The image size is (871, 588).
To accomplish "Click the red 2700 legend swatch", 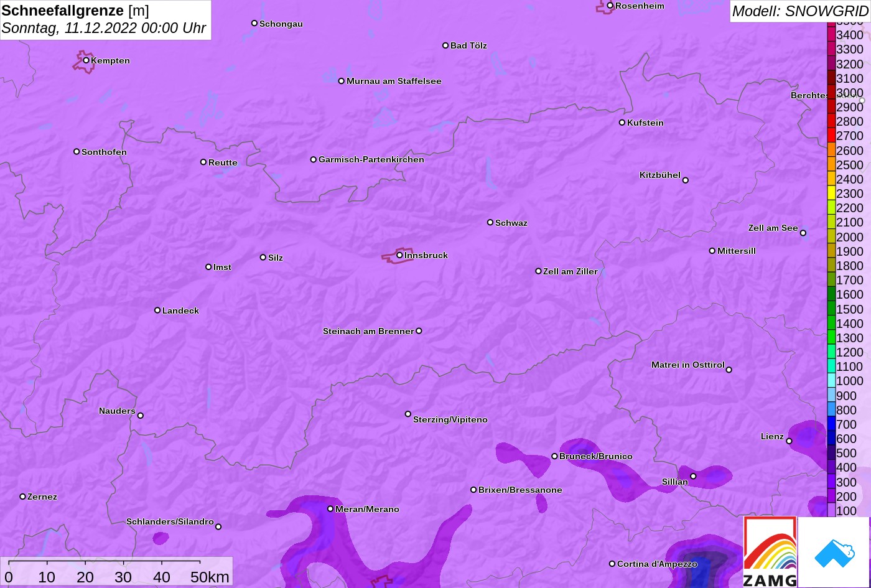I will (x=831, y=136).
